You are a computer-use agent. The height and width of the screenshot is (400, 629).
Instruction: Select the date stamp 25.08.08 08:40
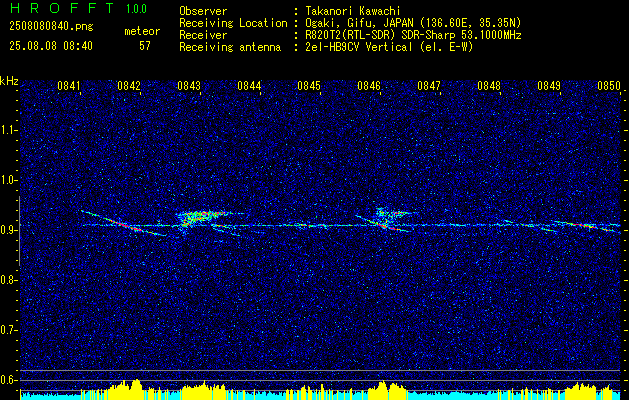pos(51,46)
